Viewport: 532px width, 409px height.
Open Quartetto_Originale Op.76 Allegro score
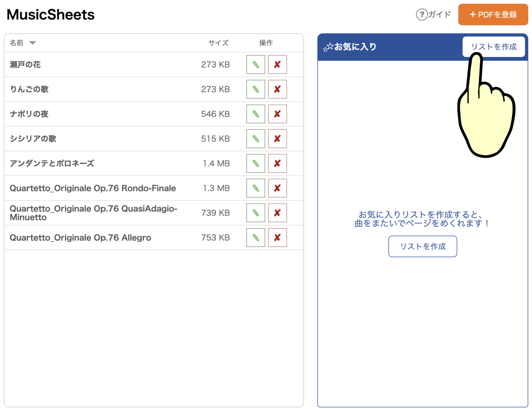tap(81, 238)
